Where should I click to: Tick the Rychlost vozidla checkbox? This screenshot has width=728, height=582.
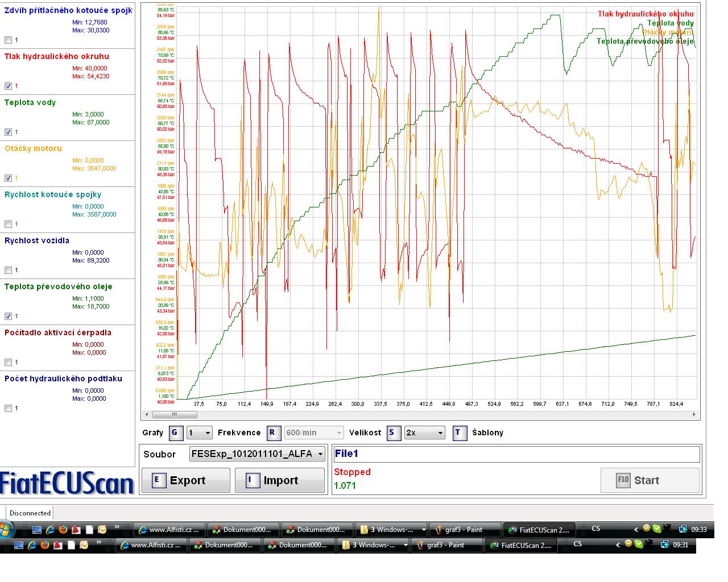click(8, 271)
